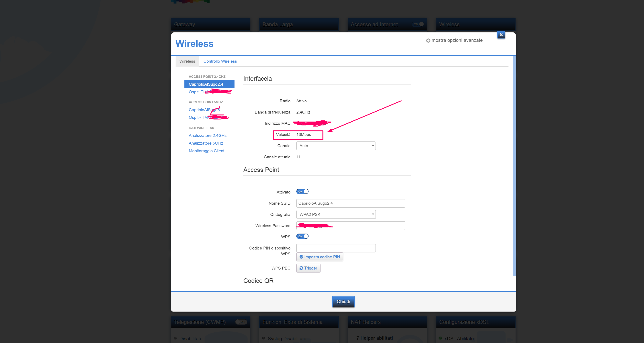The image size is (644, 343).
Task: Click the Wireless Password field
Action: click(x=351, y=226)
